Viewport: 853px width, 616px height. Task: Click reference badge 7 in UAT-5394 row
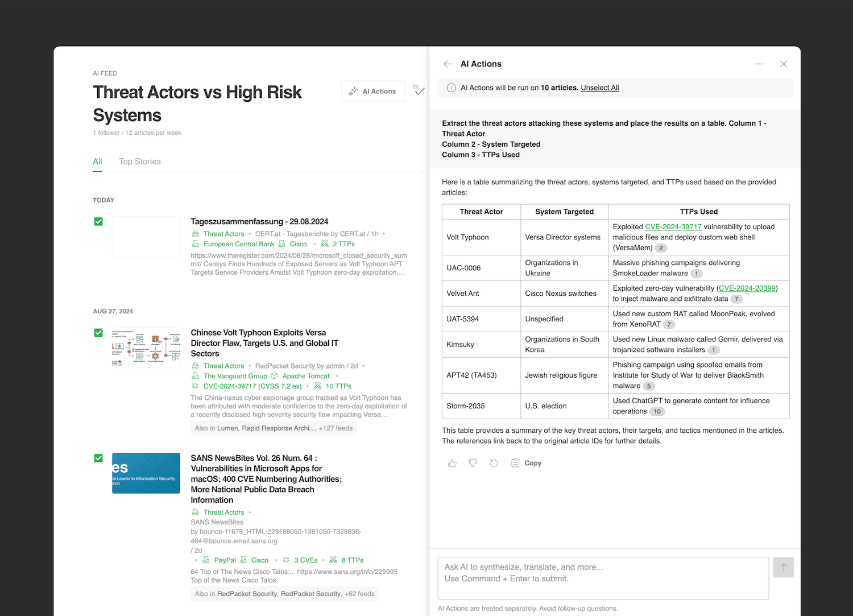669,325
